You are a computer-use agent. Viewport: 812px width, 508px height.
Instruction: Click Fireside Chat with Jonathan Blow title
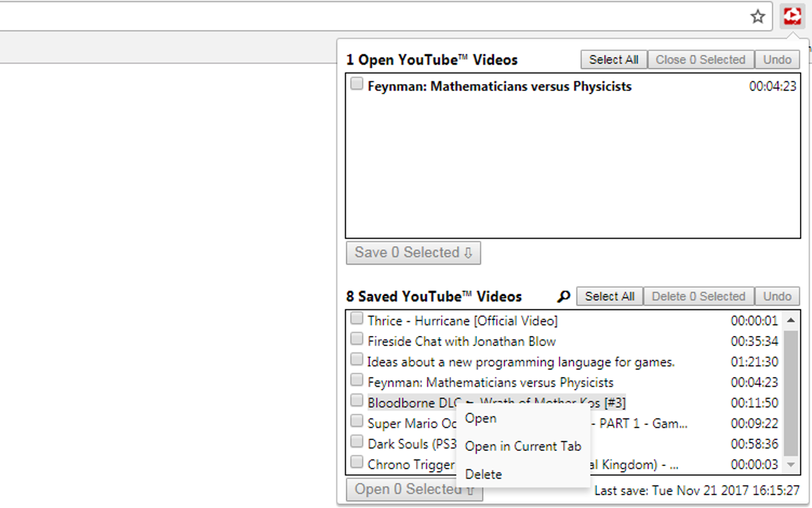click(461, 342)
